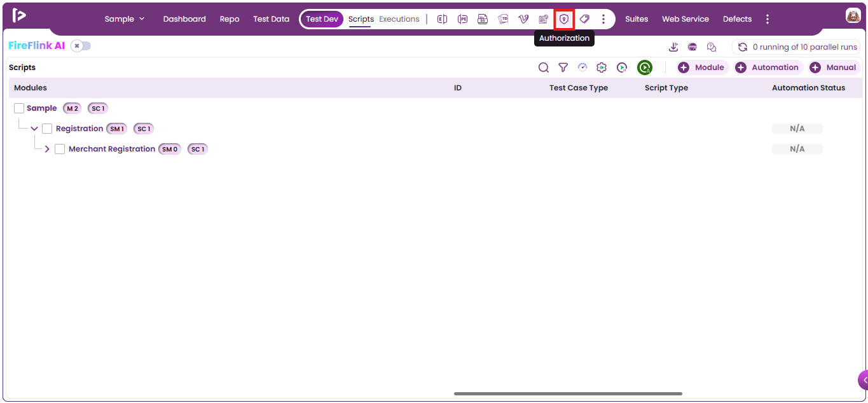Click the Registration module name

[79, 129]
